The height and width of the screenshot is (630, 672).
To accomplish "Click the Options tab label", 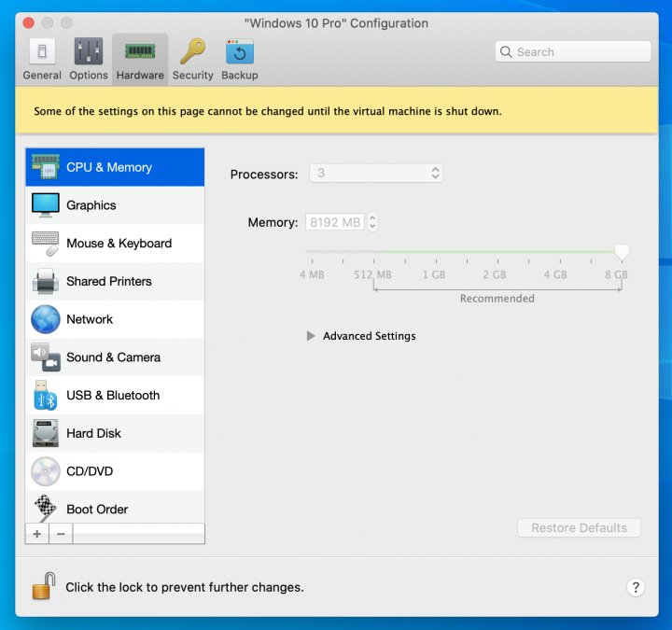I will coord(89,75).
